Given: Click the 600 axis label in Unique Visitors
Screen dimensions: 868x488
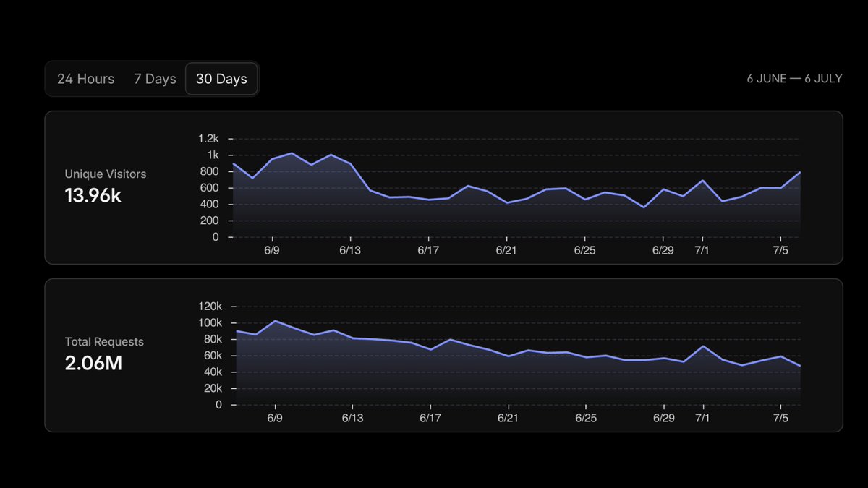Looking at the screenshot, I should coord(209,188).
